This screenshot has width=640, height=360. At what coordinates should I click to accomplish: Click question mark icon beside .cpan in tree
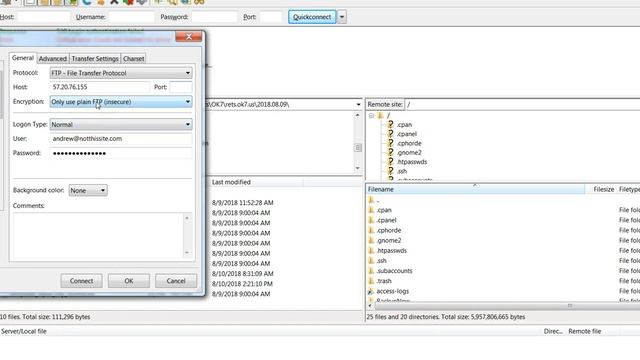[x=391, y=124]
